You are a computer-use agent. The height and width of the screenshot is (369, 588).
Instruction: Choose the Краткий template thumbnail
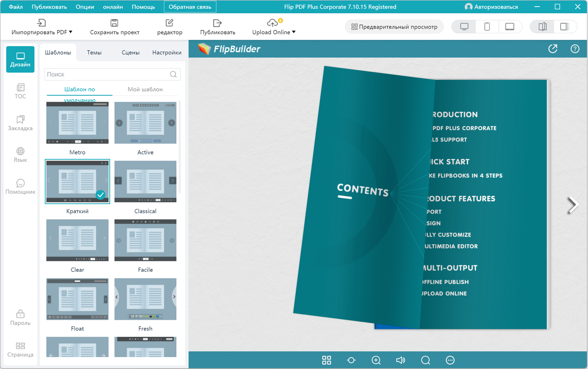[x=77, y=182]
